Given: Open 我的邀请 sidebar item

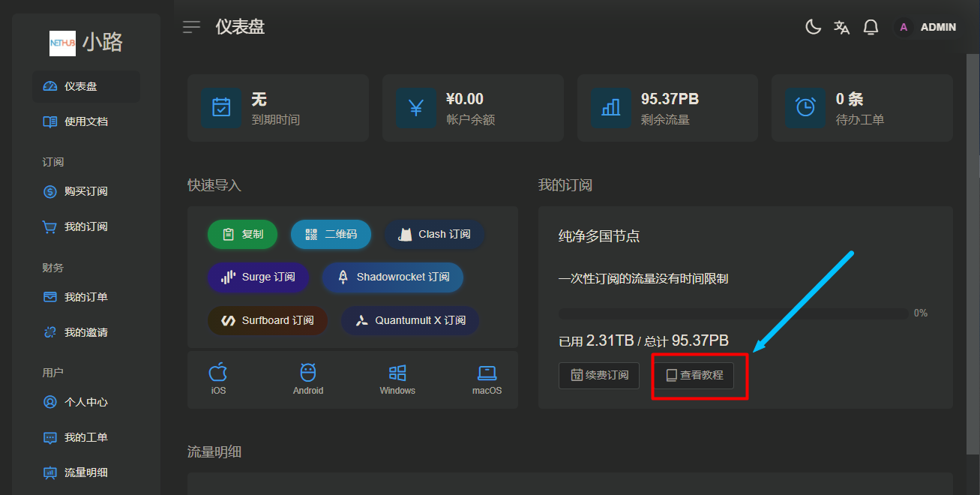Looking at the screenshot, I should 85,332.
